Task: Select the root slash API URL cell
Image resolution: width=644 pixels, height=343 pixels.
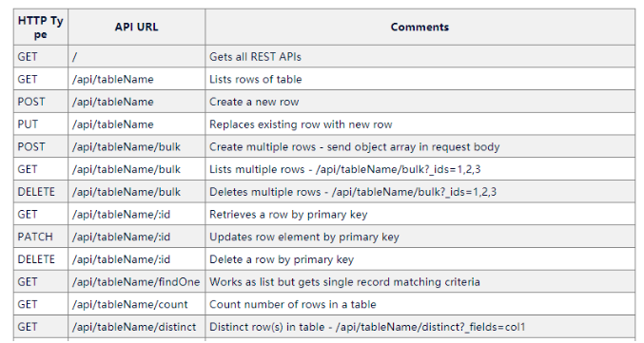Action: [x=136, y=57]
